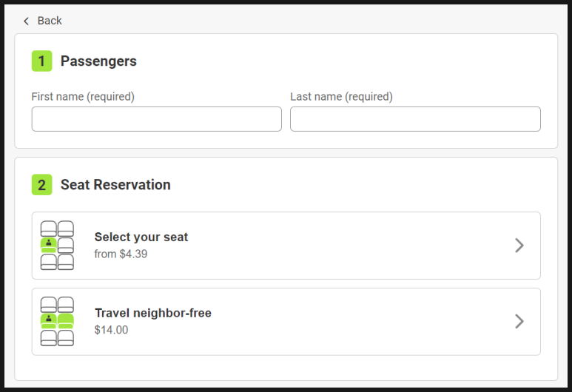Click the single-seat selection illustration icon

(57, 246)
